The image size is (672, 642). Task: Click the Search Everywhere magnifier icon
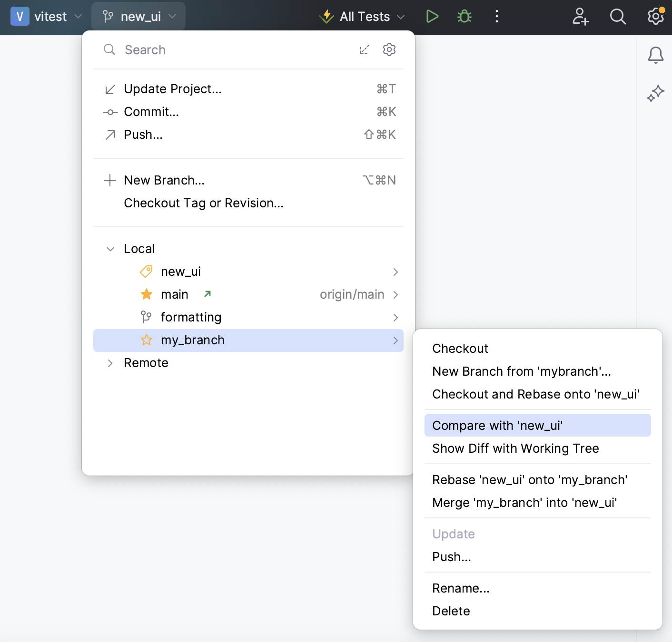[618, 17]
